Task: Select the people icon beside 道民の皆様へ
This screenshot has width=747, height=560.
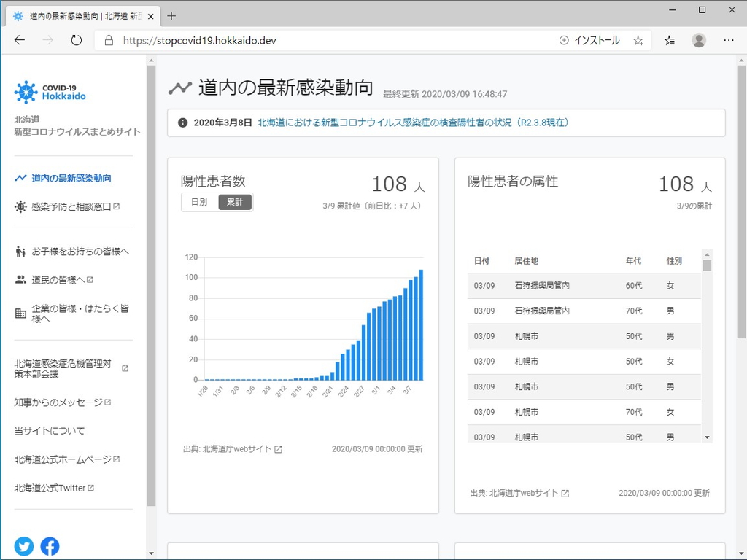Action: click(x=20, y=279)
